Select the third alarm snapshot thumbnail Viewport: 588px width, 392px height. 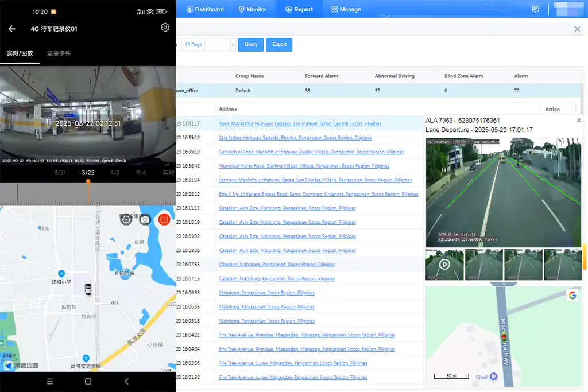pos(524,265)
